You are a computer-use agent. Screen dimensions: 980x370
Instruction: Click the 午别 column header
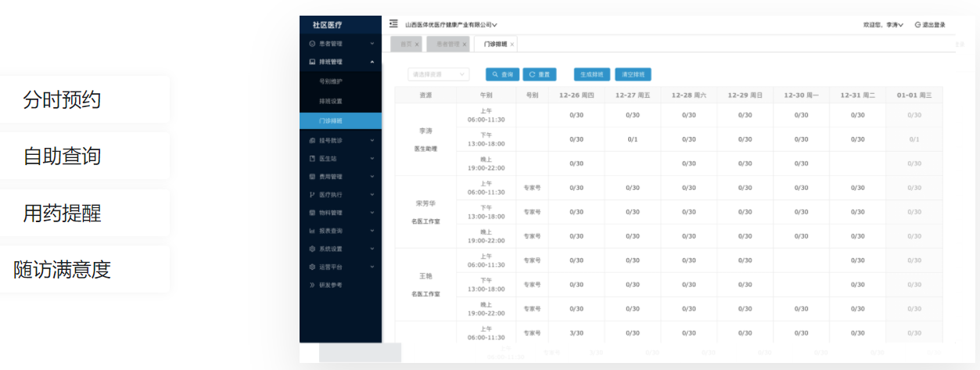point(486,95)
